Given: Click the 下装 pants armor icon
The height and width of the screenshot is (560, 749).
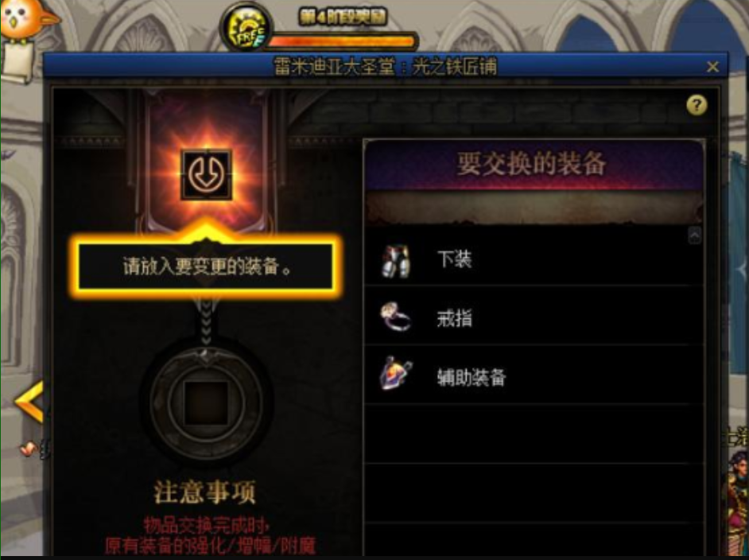Looking at the screenshot, I should click(396, 261).
